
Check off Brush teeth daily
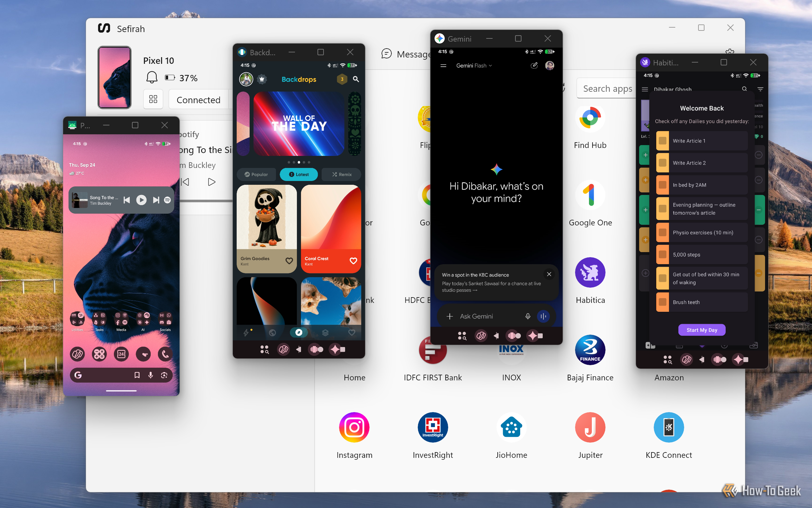click(x=662, y=302)
